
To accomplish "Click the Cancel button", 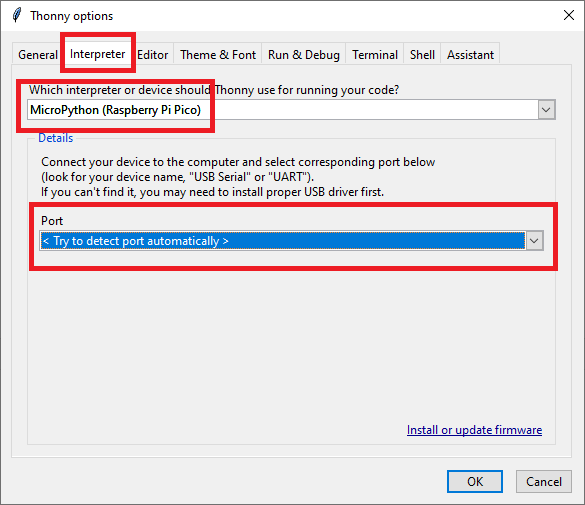I will coord(544,482).
